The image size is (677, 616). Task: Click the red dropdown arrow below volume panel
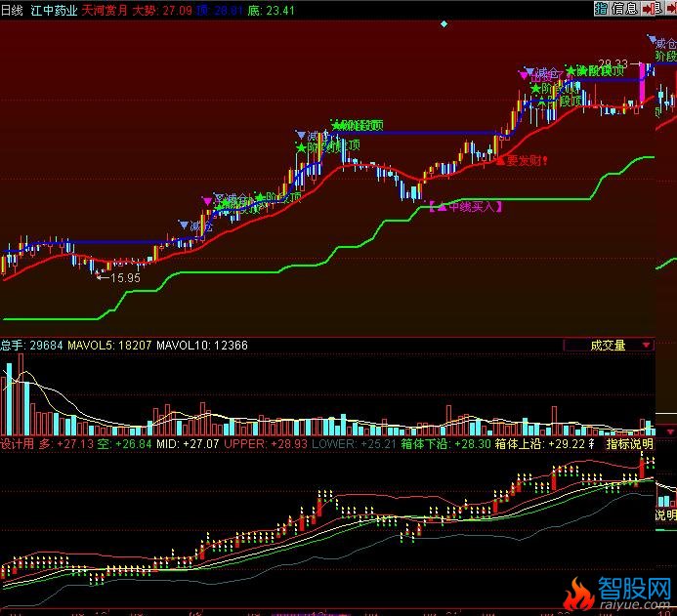click(669, 431)
